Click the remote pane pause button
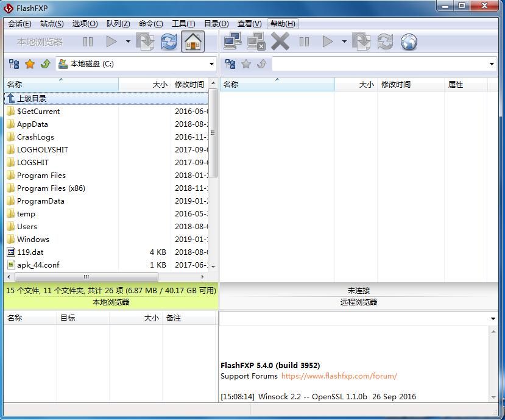The height and width of the screenshot is (420, 505). point(304,41)
